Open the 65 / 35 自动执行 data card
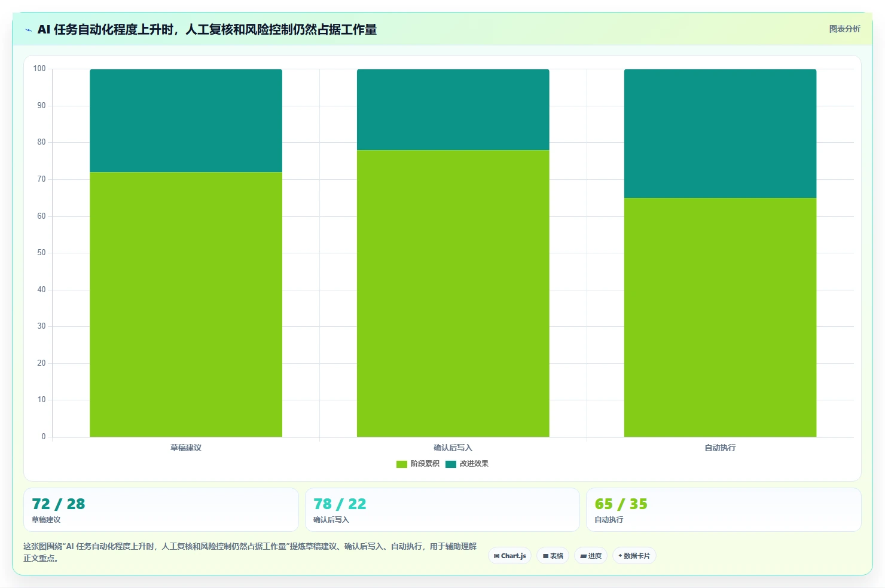This screenshot has width=885, height=588. (x=724, y=510)
